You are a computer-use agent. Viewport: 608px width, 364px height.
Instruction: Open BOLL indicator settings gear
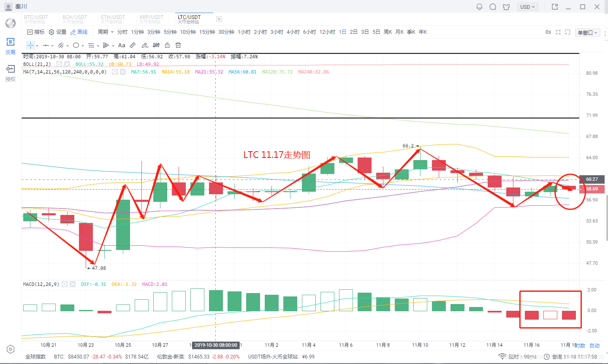tap(59, 64)
